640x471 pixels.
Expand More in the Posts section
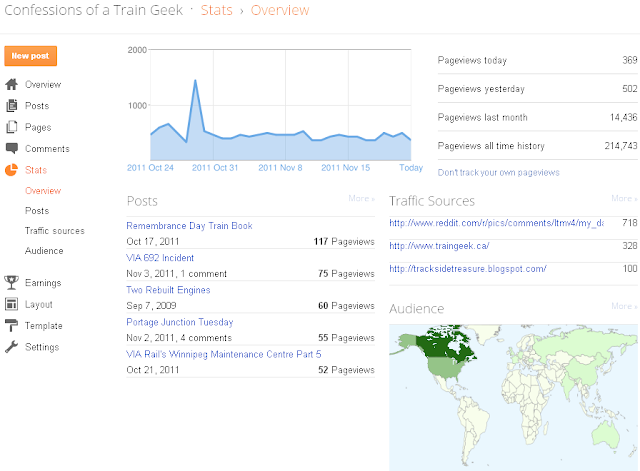coord(361,199)
